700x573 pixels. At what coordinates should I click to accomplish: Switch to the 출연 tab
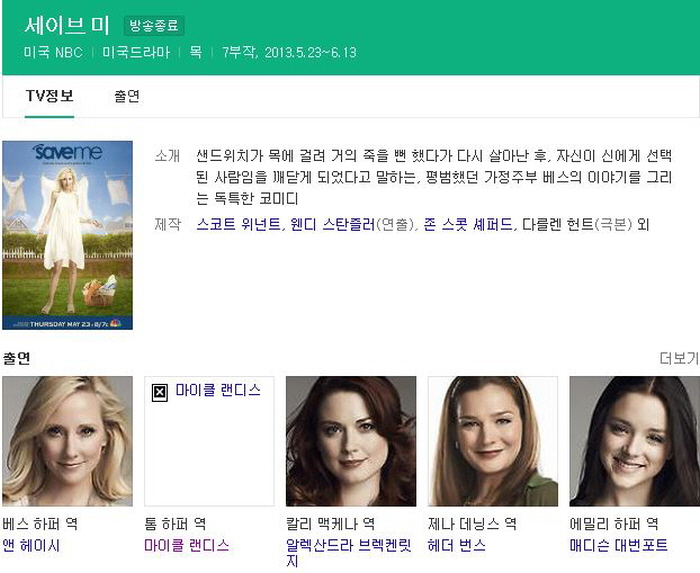click(x=127, y=97)
